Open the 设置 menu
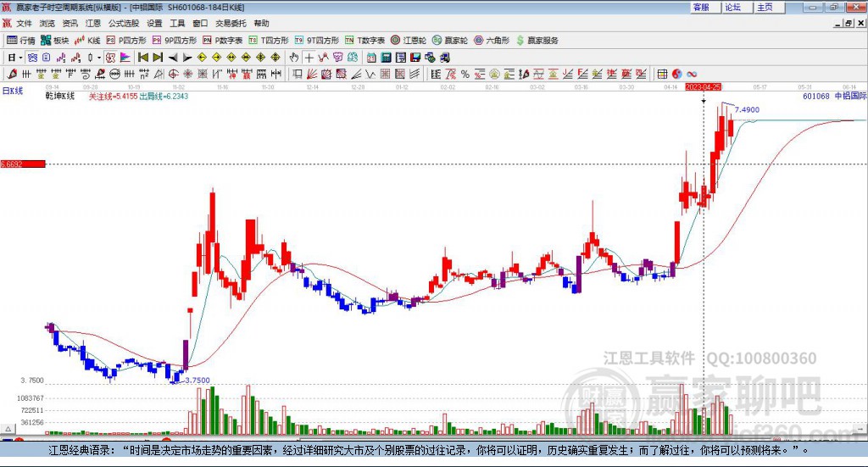 [x=154, y=23]
